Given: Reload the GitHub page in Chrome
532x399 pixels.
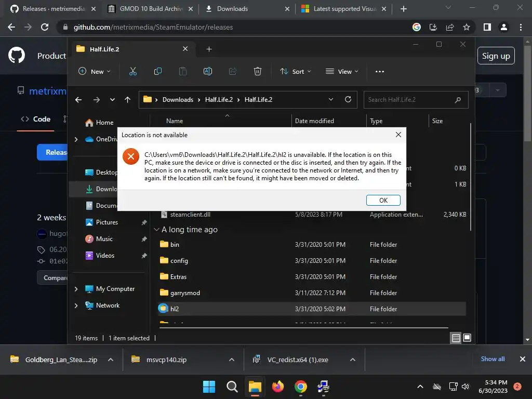Looking at the screenshot, I should pos(45,27).
